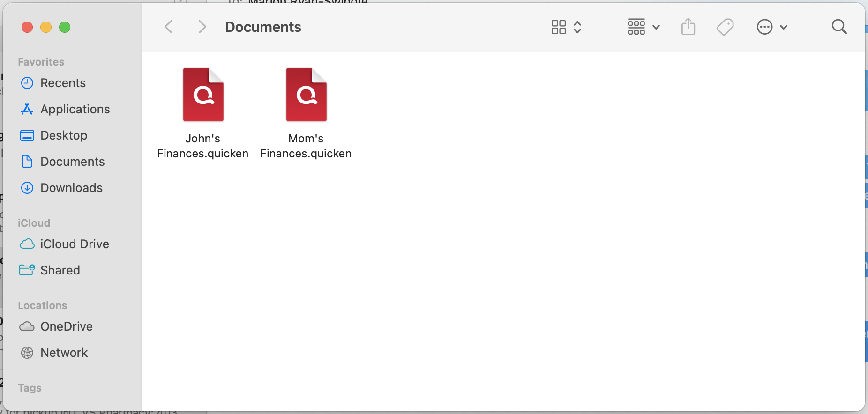The image size is (868, 414).
Task: Go forward with the right chevron
Action: (202, 27)
